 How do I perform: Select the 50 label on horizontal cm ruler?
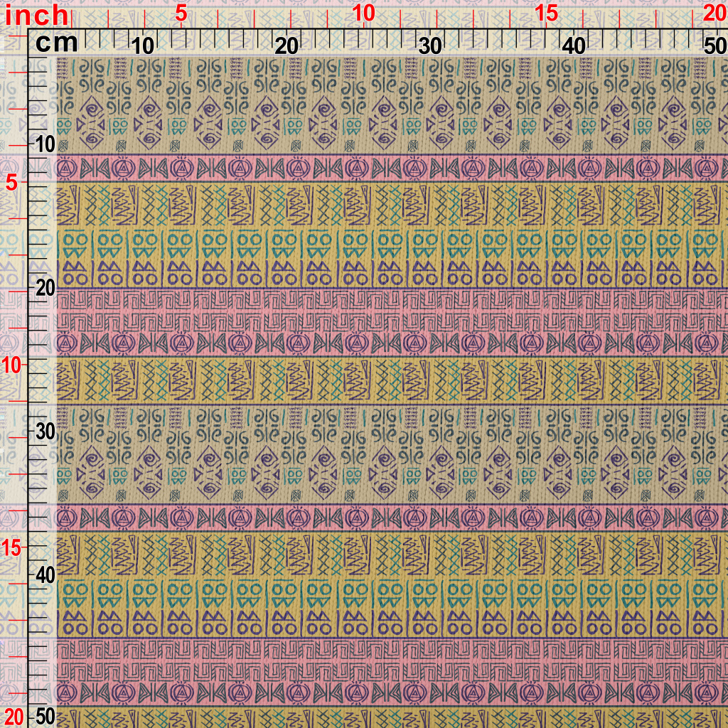click(x=714, y=46)
